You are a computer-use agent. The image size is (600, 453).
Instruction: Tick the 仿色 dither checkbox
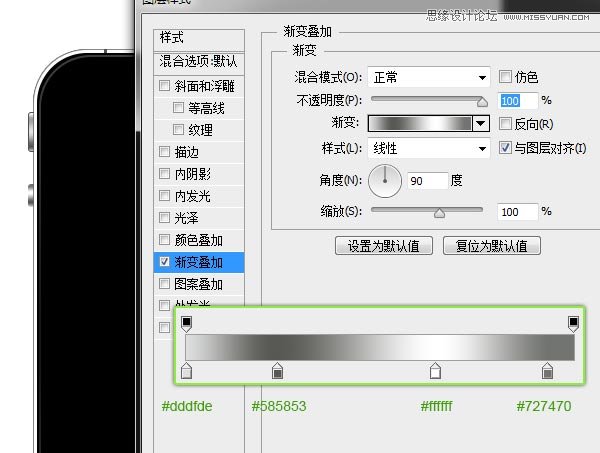(505, 77)
